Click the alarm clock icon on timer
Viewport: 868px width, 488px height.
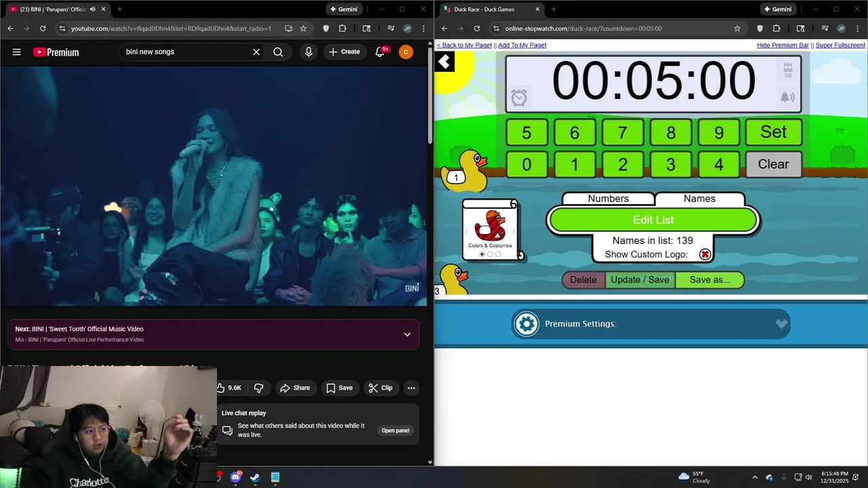point(519,98)
